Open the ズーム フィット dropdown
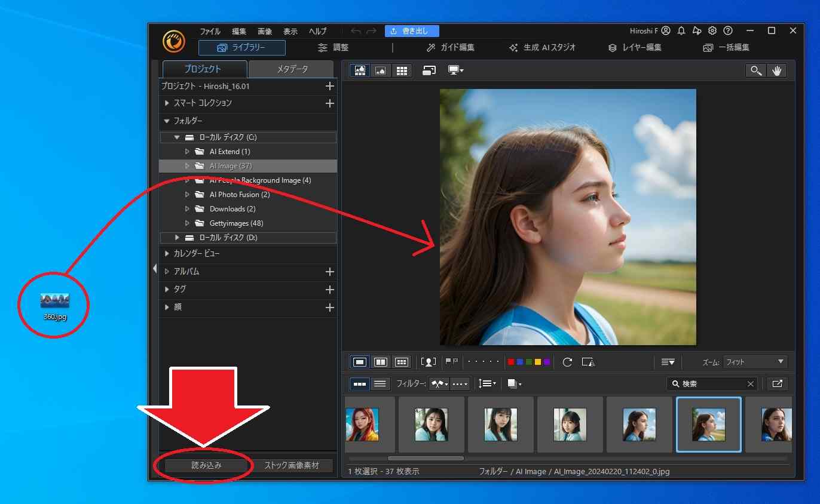820x504 pixels. (x=755, y=362)
